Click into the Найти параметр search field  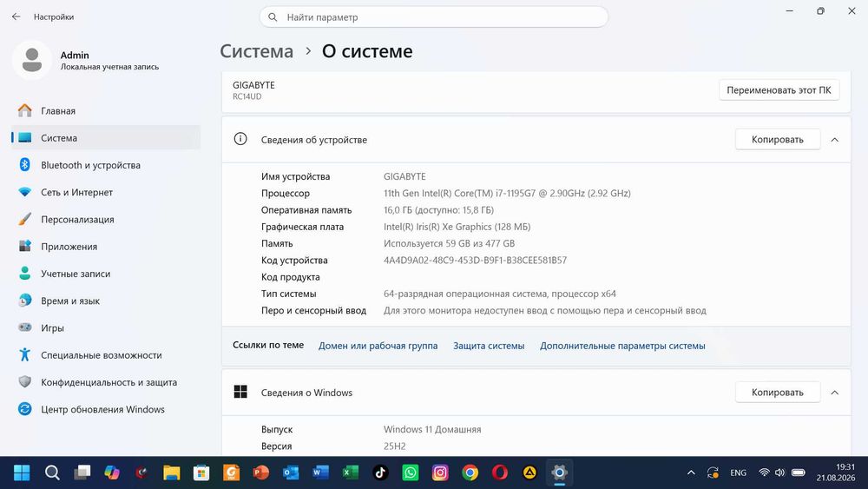click(434, 17)
